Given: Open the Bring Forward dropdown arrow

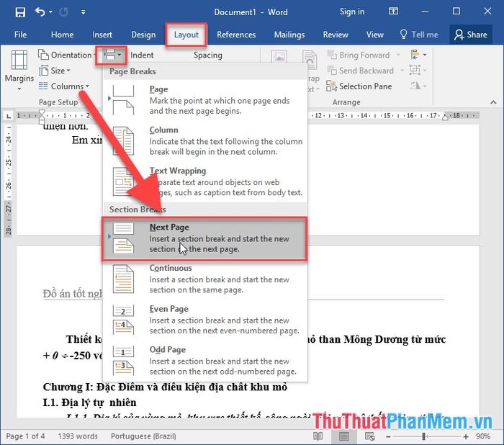Looking at the screenshot, I should (398, 55).
